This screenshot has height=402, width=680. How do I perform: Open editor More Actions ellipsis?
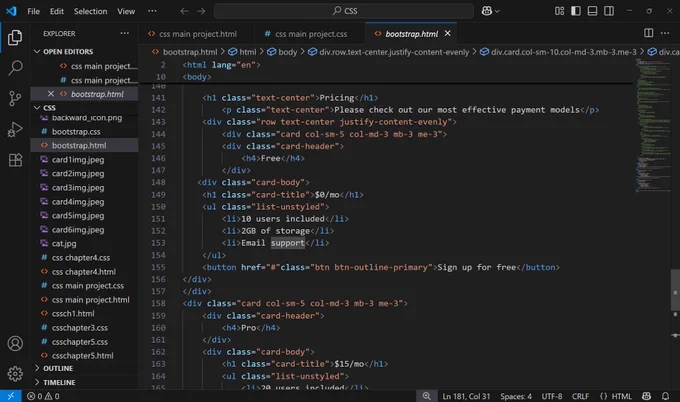665,33
